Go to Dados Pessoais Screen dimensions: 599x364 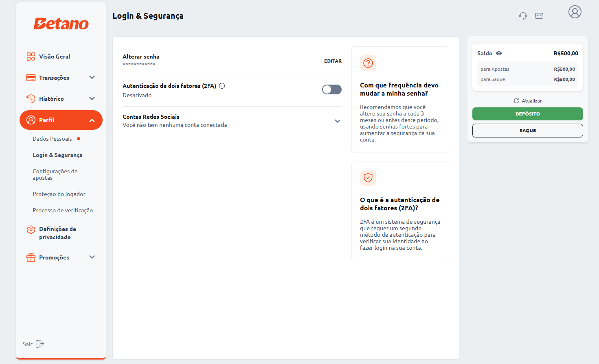[x=52, y=139]
